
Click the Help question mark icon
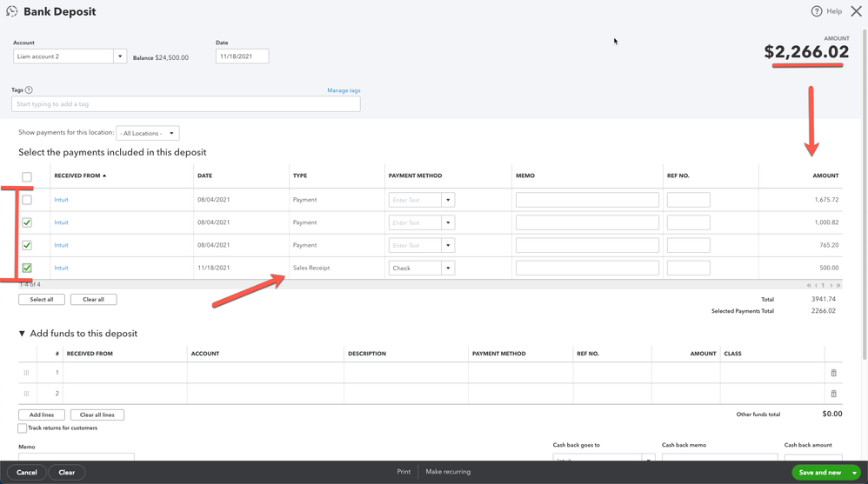816,11
